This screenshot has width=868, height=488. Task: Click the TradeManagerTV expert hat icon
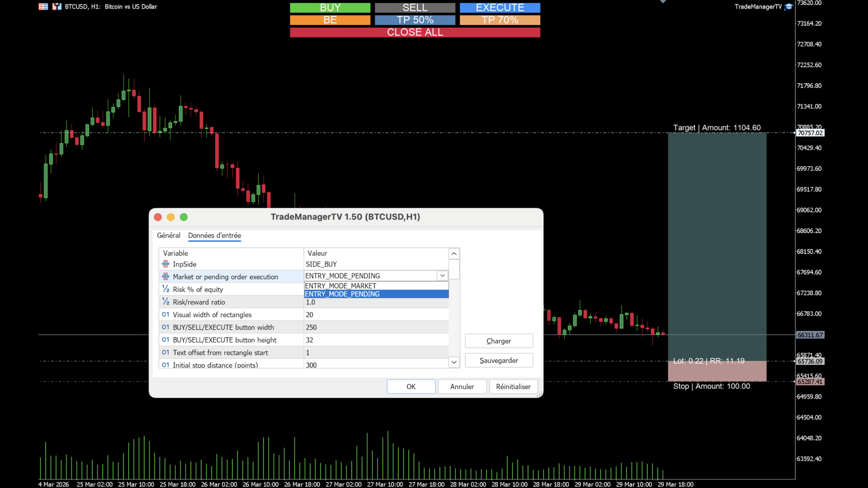(x=788, y=7)
